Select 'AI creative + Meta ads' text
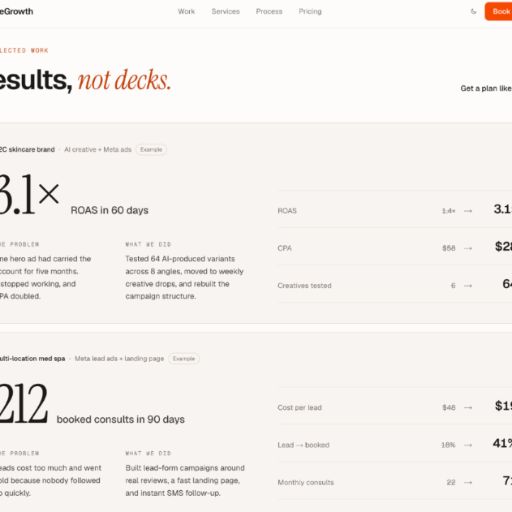The height and width of the screenshot is (512, 512). [98, 149]
